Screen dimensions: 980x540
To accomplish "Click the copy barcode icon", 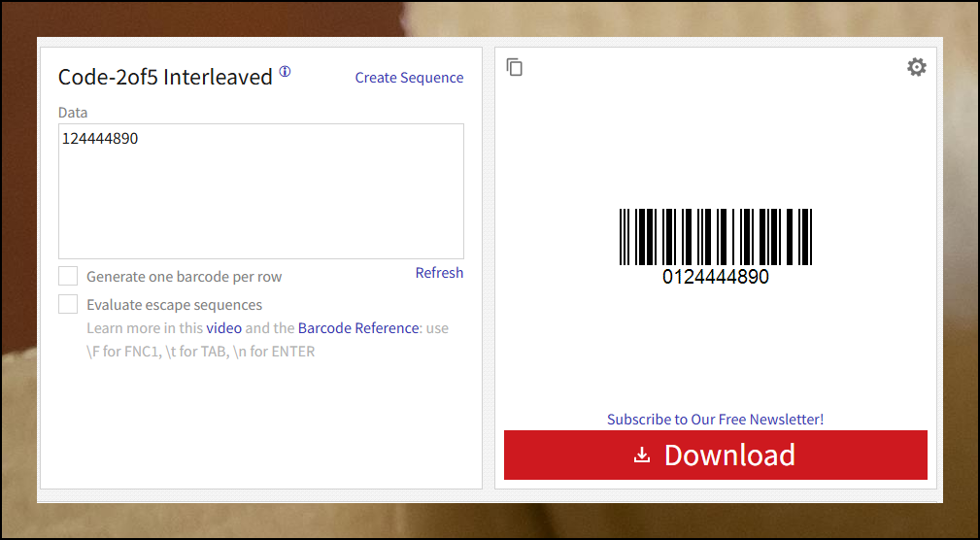I will coord(515,67).
